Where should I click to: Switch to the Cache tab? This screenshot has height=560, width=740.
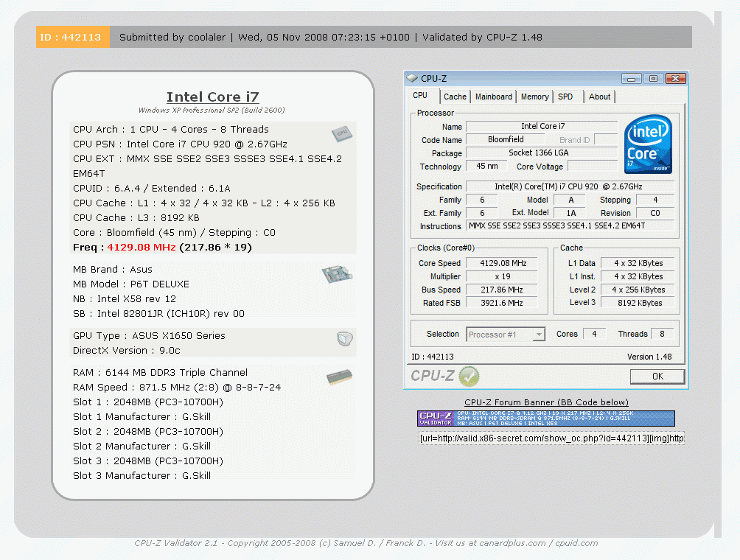coord(455,97)
